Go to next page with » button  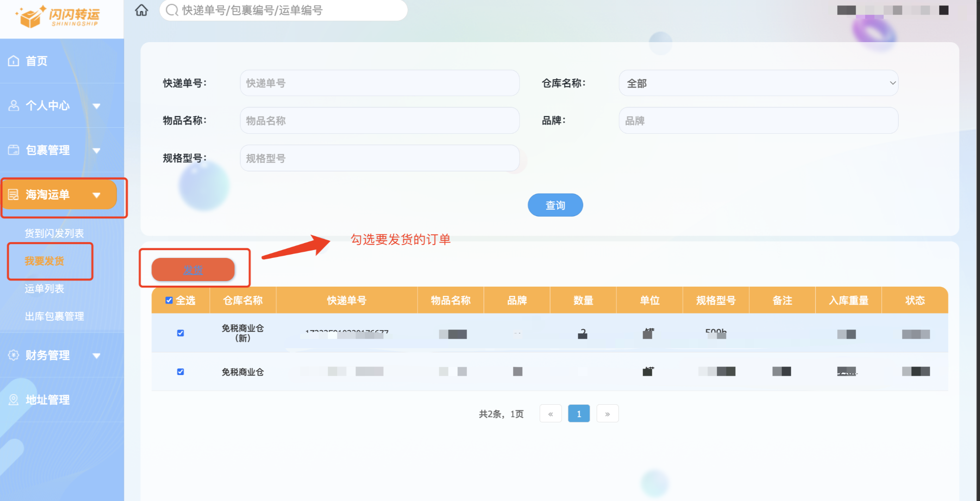(x=607, y=413)
